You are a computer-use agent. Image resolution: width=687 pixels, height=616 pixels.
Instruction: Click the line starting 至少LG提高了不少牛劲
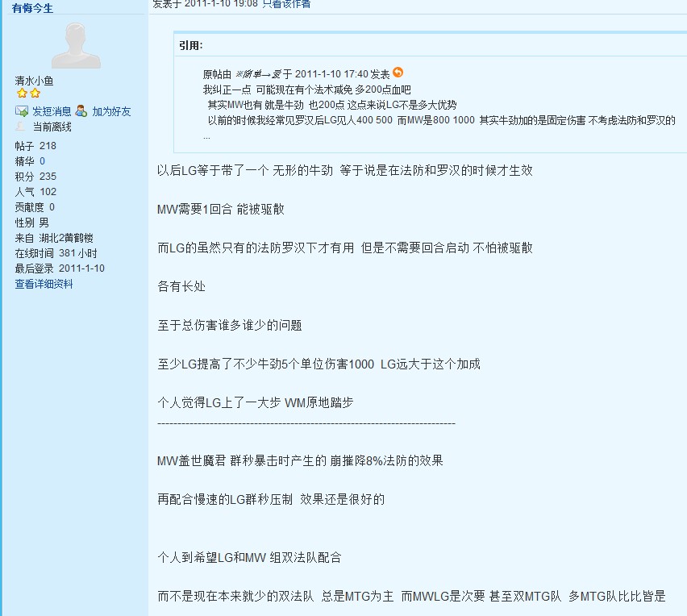coord(319,364)
